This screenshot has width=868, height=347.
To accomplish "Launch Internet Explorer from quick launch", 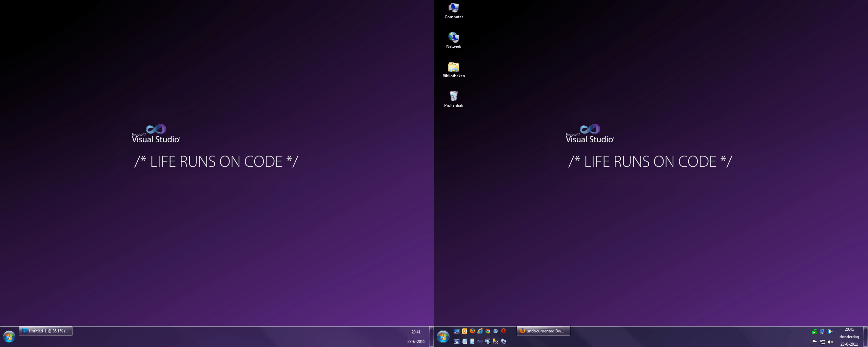I will (x=480, y=331).
